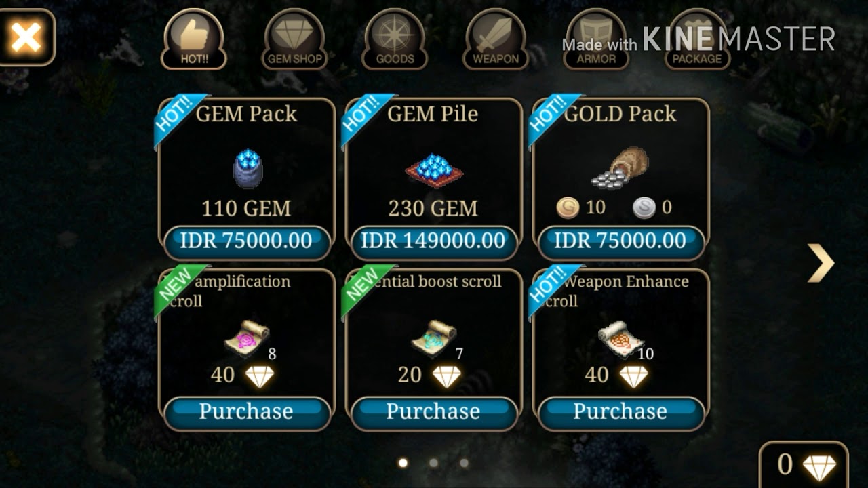
Task: Tap the GEM Pack gem bag icon
Action: pos(248,168)
